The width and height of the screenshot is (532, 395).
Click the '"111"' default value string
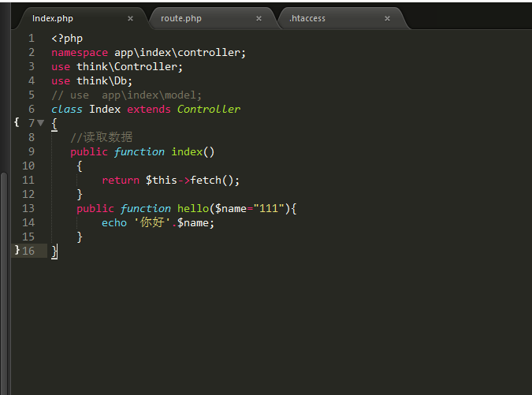tap(269, 208)
